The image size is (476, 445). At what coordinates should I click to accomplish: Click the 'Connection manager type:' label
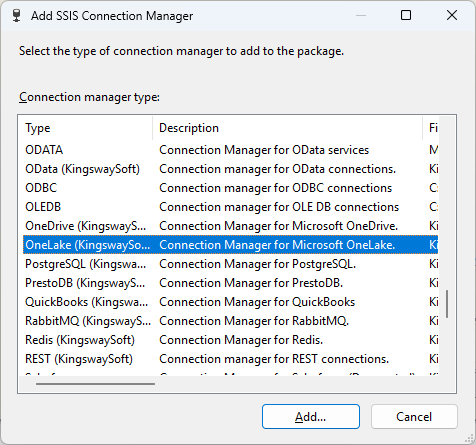(x=89, y=97)
